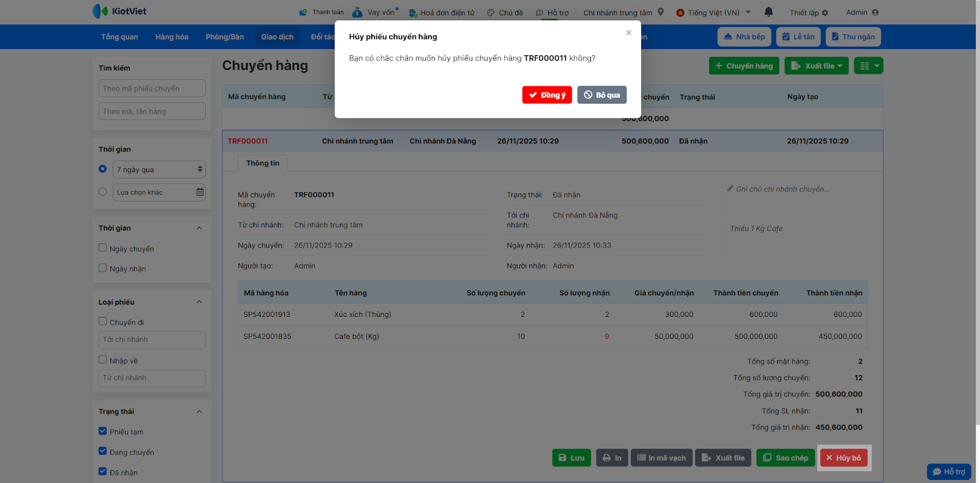Collapse the Thời gian filter section
Screen dimensions: 980x483
coord(199,228)
